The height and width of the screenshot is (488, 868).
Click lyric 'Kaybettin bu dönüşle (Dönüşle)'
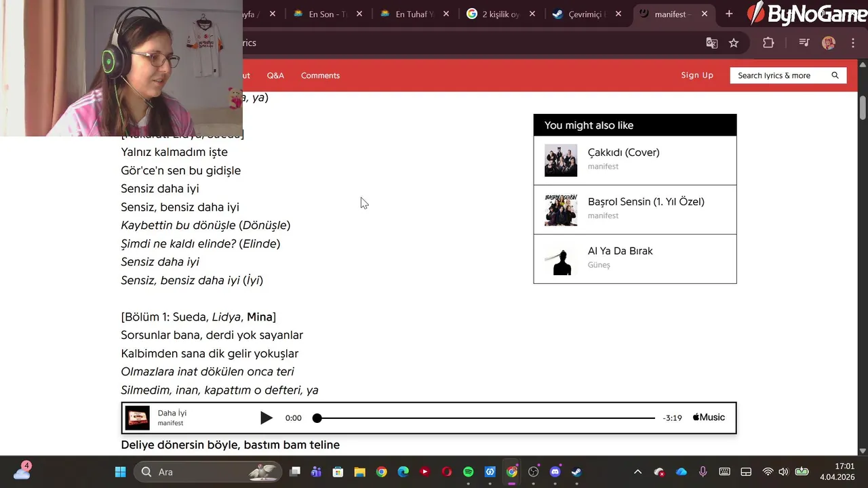(205, 225)
